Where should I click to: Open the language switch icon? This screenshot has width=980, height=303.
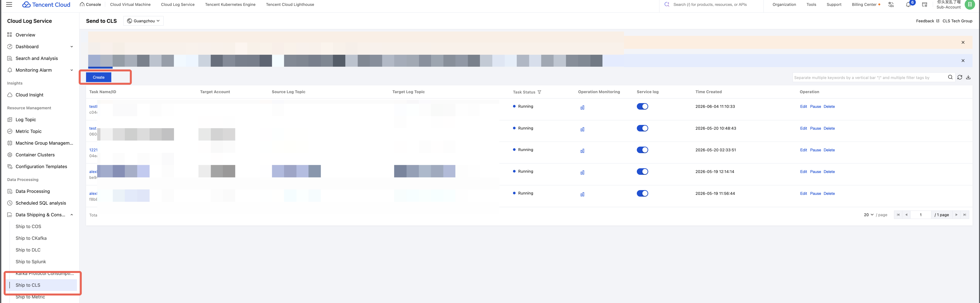coord(891,5)
